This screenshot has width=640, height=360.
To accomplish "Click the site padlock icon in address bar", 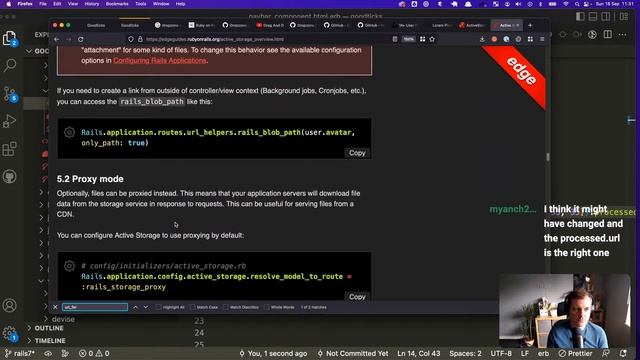I will tap(140, 39).
